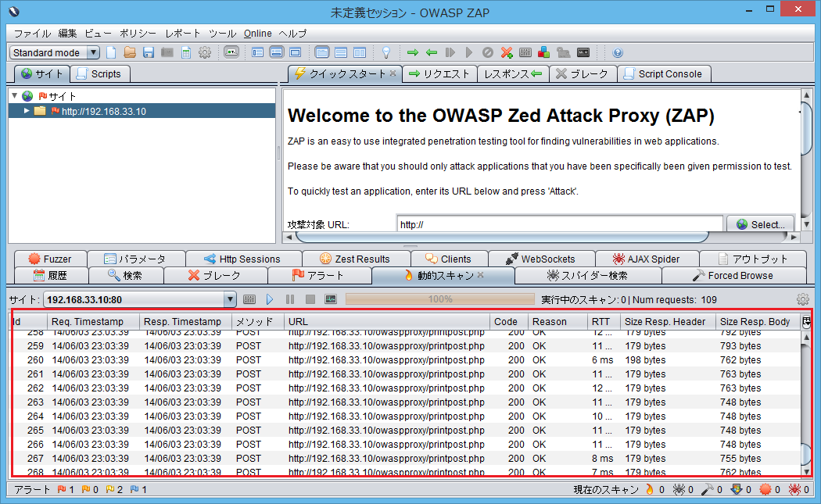Open the アラート tab in bottom panel
The image size is (821, 504).
[319, 275]
